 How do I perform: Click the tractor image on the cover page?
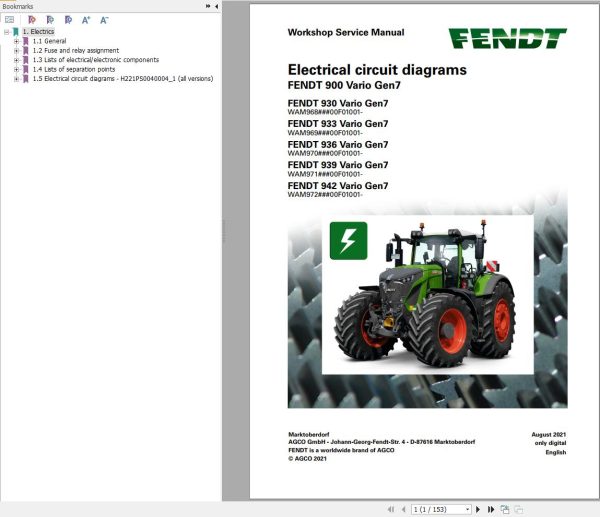427,295
